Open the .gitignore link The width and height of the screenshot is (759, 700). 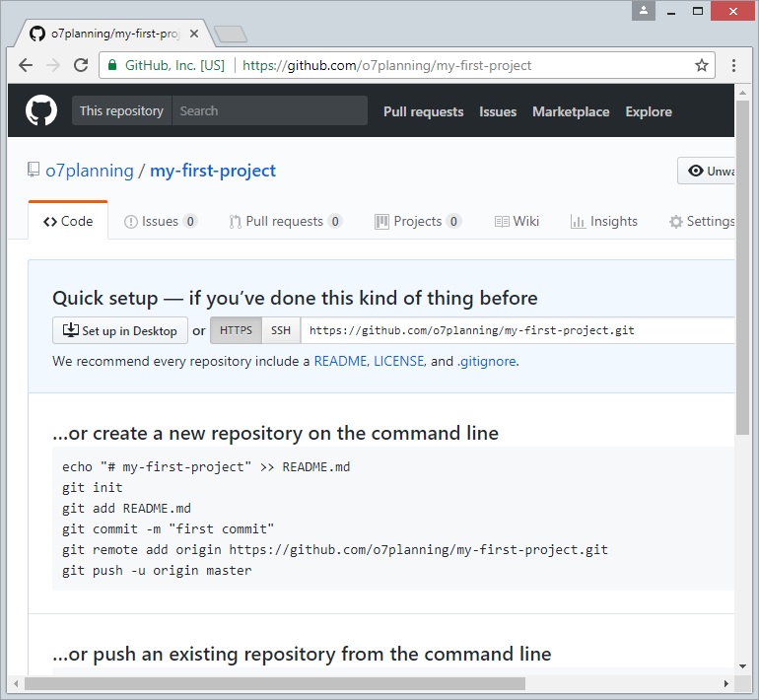pos(487,361)
